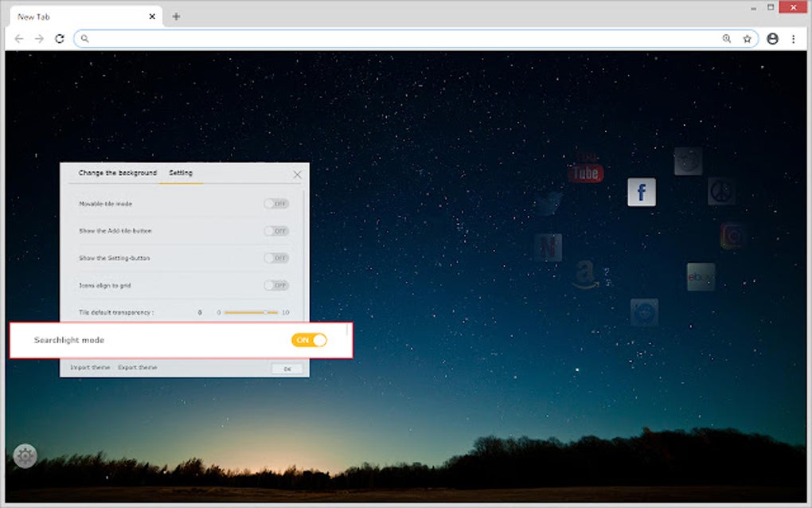Open the Amazon tile

pyautogui.click(x=587, y=275)
